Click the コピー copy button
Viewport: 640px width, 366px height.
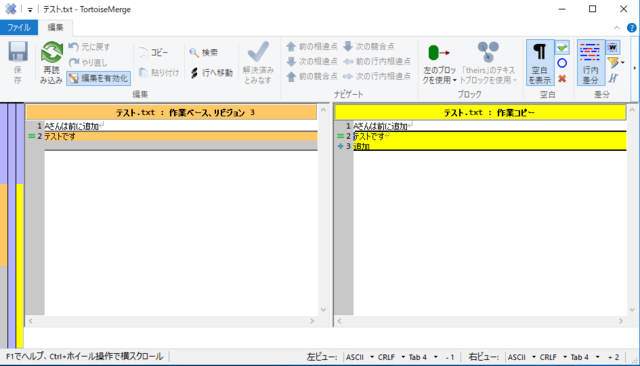pyautogui.click(x=154, y=53)
